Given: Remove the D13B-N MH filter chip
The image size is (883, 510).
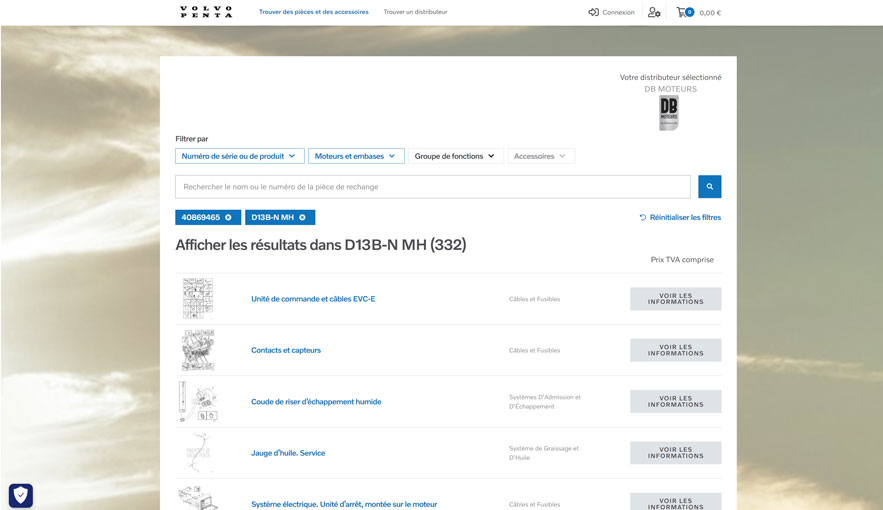Looking at the screenshot, I should (x=302, y=217).
